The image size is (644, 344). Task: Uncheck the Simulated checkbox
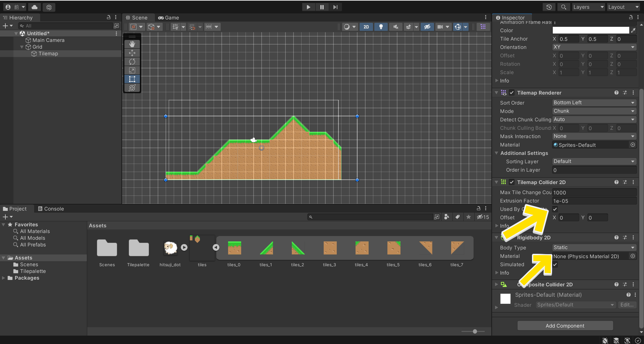click(555, 265)
